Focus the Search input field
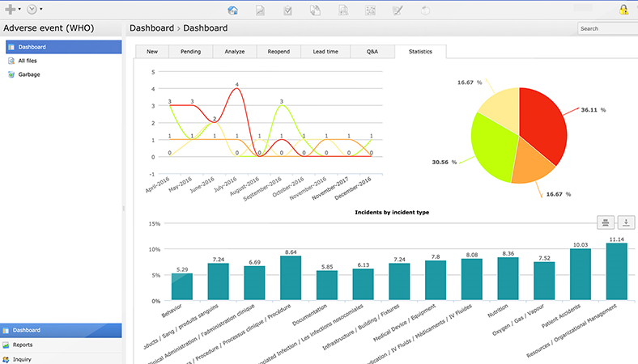Screen dimensions: 638x364 point(607,28)
